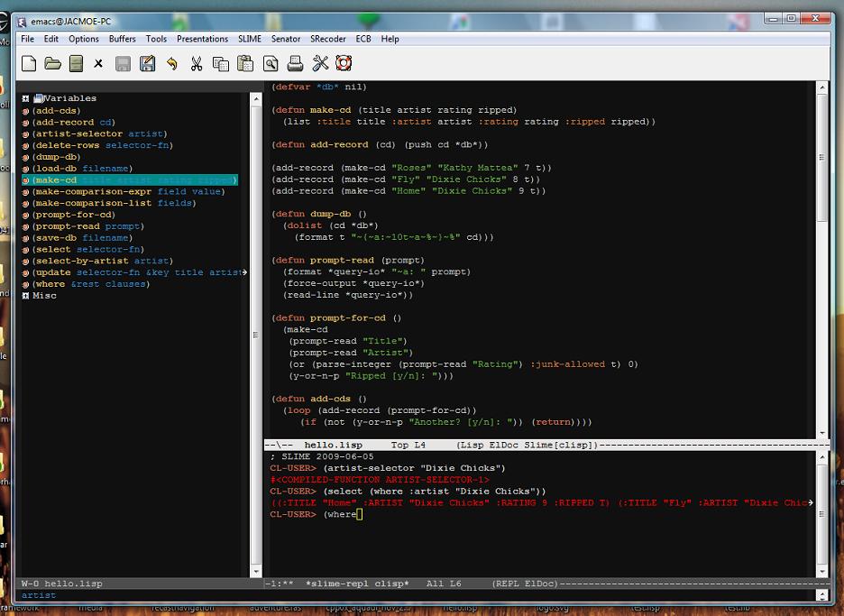Open the File menu
Image resolution: width=844 pixels, height=616 pixels.
(x=27, y=39)
